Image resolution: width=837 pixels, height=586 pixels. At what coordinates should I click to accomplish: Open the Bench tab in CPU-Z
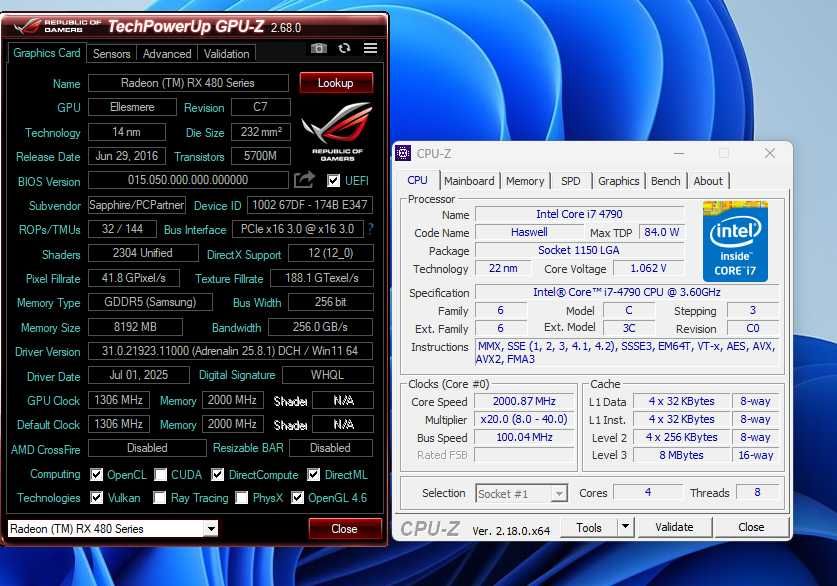click(666, 181)
